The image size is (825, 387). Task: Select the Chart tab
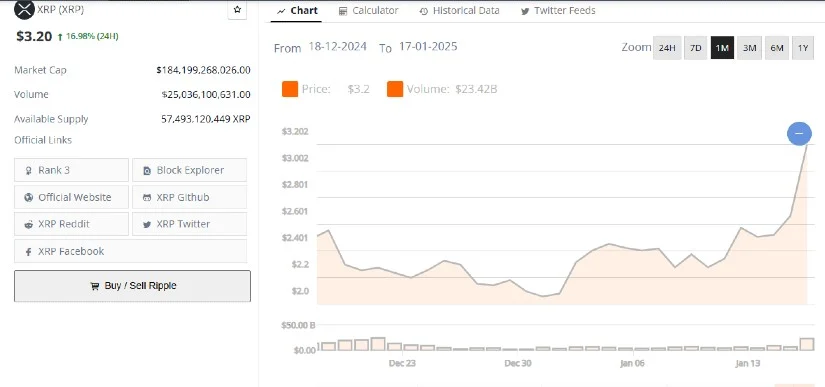point(297,11)
